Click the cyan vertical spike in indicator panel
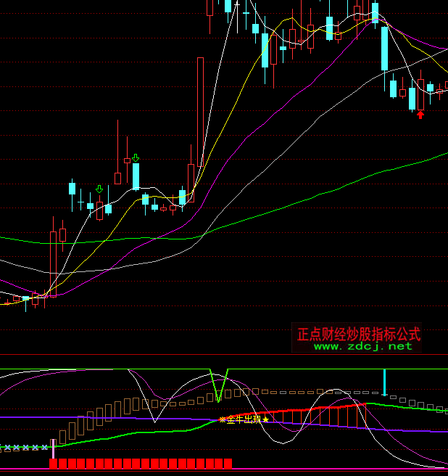The height and width of the screenshot is (476, 448). tap(384, 382)
